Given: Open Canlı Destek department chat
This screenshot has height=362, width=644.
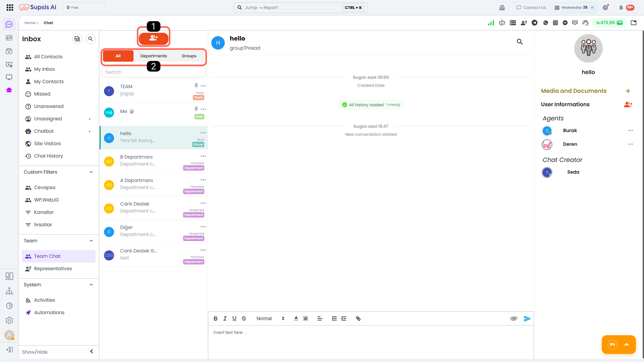Looking at the screenshot, I should tap(154, 208).
